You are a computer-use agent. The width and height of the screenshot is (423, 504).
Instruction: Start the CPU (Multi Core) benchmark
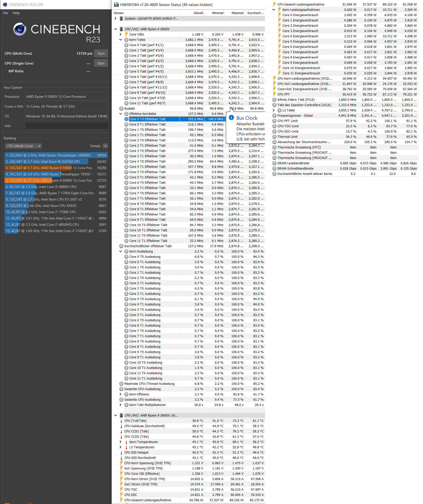pos(101,53)
